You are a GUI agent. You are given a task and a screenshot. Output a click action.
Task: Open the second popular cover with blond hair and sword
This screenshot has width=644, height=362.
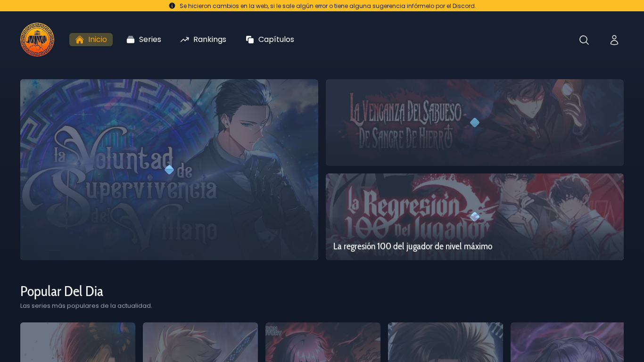point(200,342)
